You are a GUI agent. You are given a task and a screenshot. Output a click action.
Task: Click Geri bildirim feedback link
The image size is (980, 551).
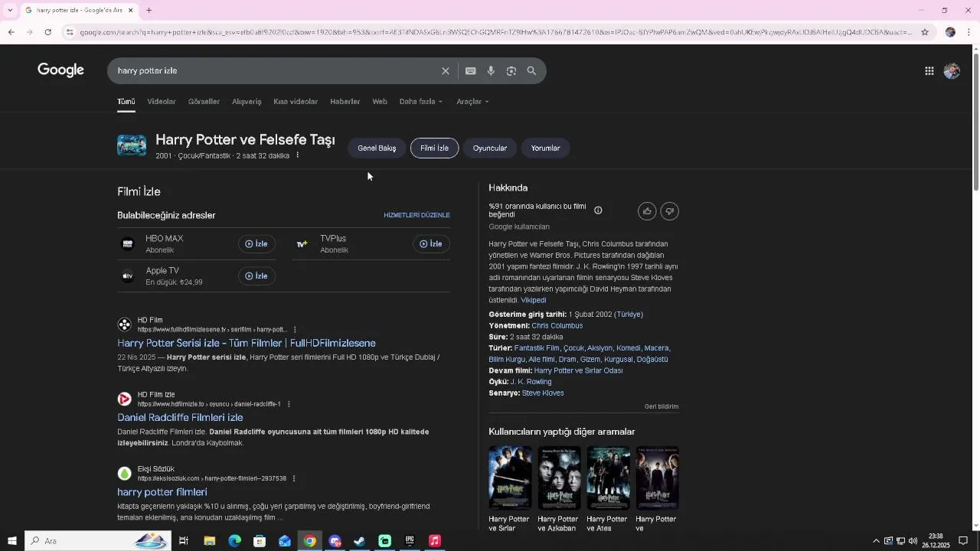coord(661,406)
